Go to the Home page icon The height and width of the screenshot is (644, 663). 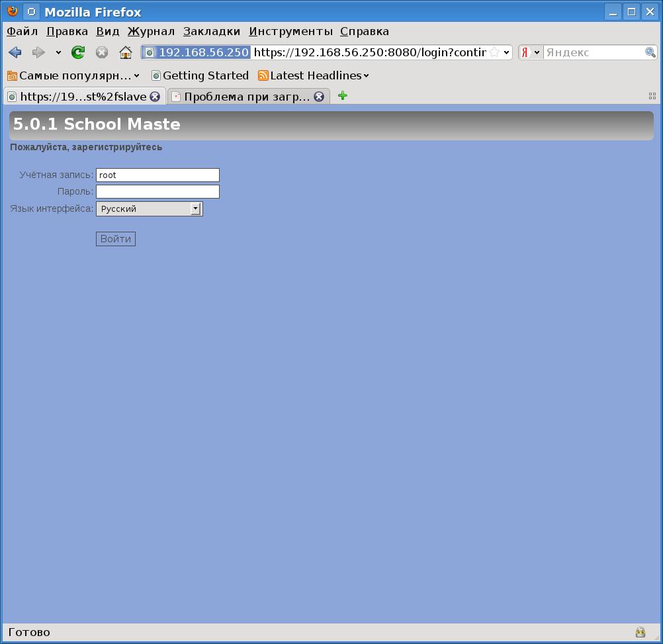(126, 52)
